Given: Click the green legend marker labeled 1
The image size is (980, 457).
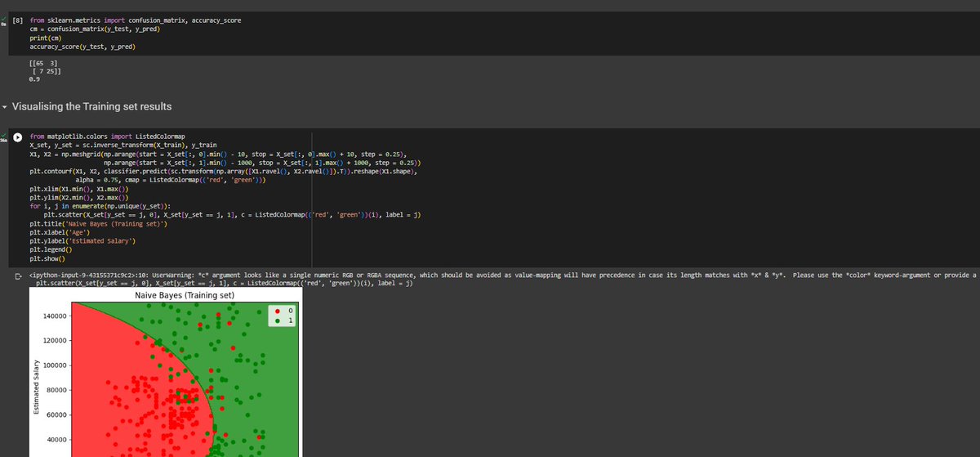Looking at the screenshot, I should pyautogui.click(x=278, y=321).
